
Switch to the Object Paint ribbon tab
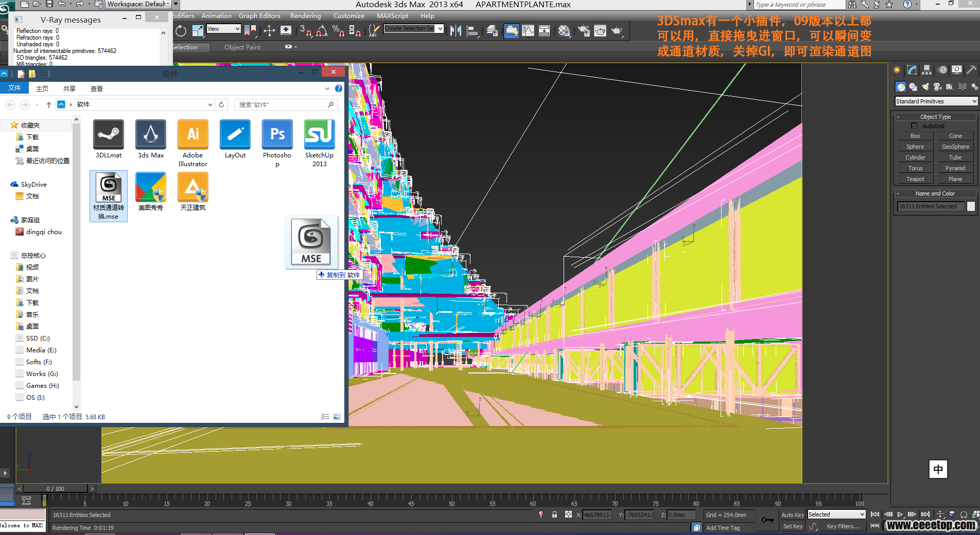[x=242, y=47]
